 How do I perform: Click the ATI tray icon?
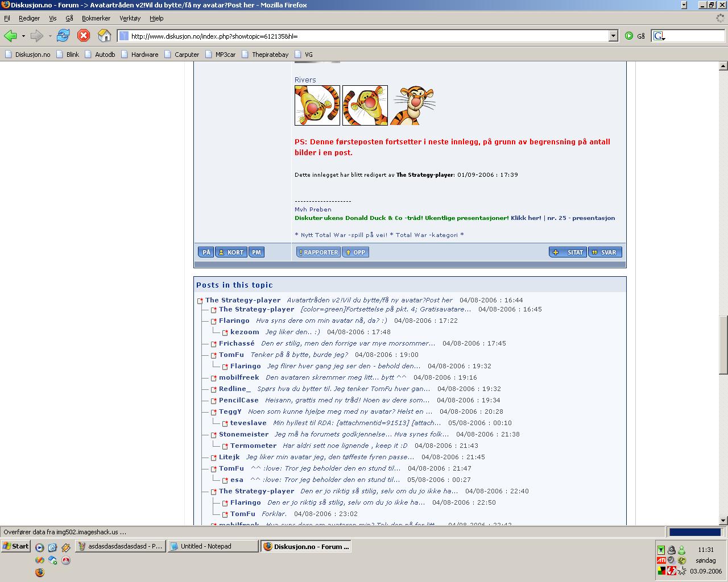tap(661, 560)
